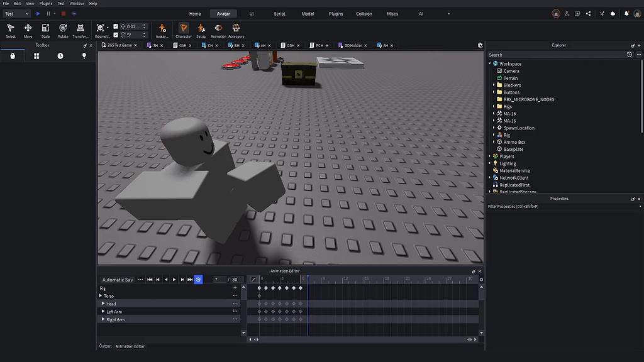Open the File menu
644x362 pixels.
tap(6, 3)
